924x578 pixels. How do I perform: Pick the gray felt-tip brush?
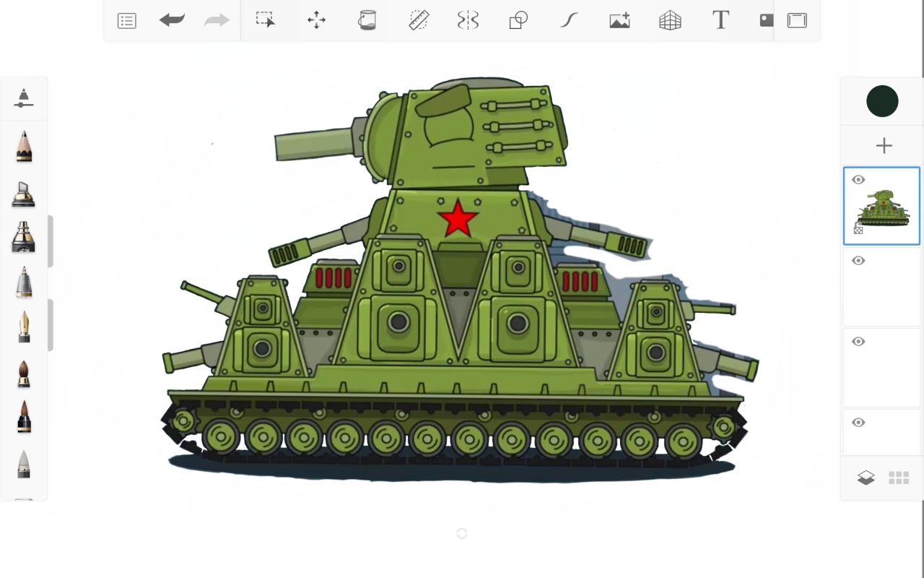[x=24, y=282]
